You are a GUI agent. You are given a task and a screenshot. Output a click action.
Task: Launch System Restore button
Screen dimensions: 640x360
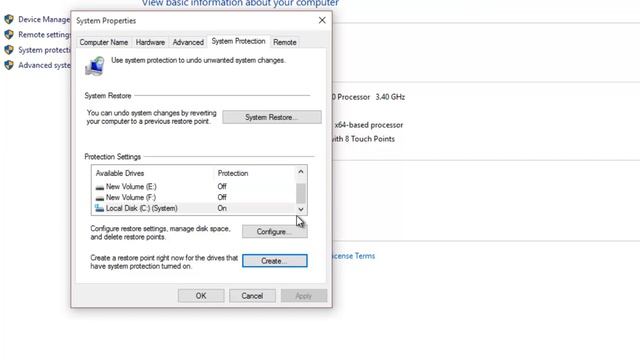[x=272, y=117]
